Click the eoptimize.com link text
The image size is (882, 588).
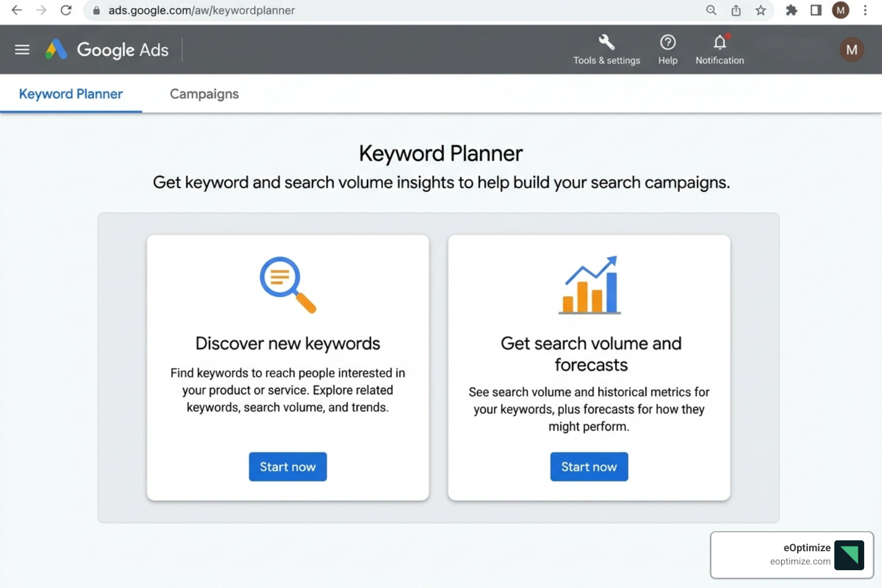[800, 562]
